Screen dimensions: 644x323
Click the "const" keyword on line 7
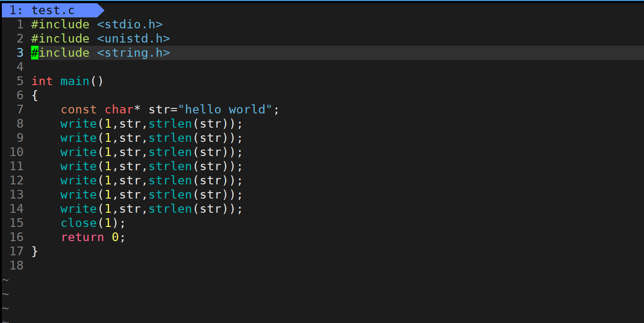79,109
